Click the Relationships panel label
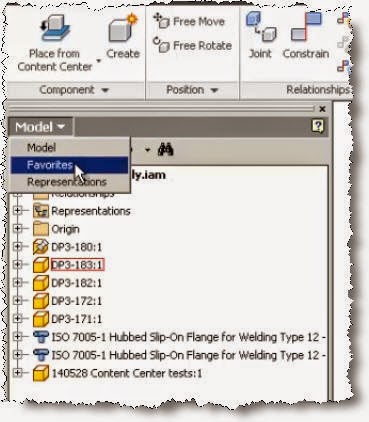369x422 pixels. (x=318, y=90)
